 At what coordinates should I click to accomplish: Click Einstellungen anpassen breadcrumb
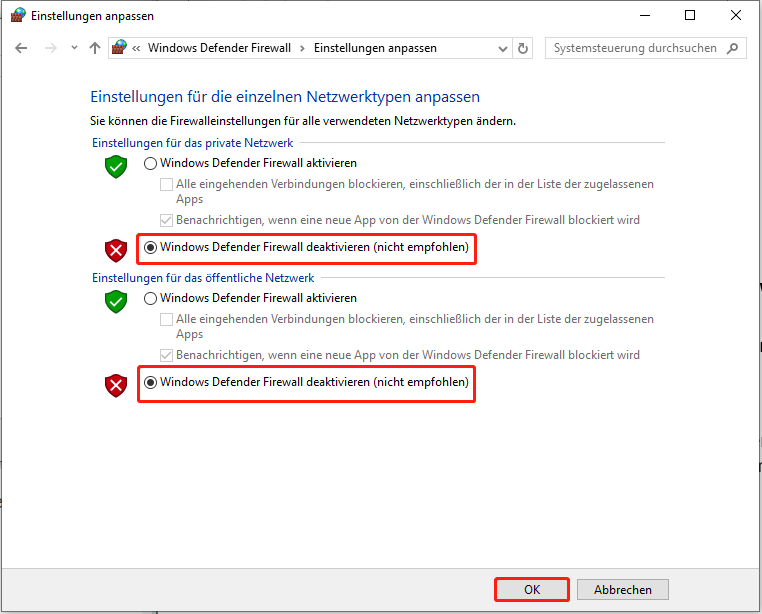click(375, 48)
